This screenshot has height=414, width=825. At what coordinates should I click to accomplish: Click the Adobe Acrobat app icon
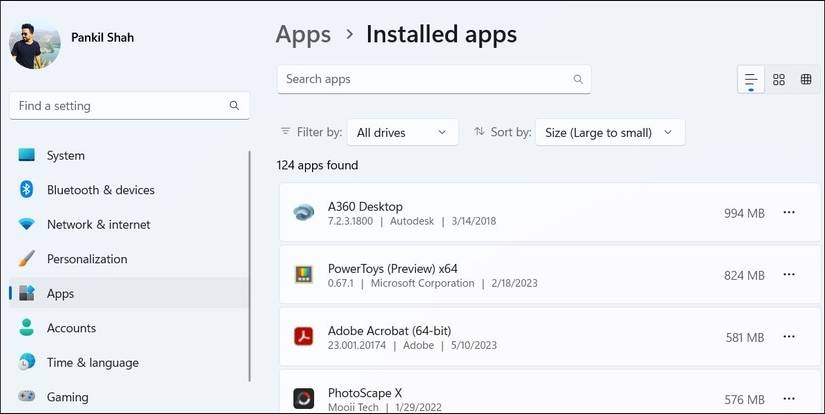point(304,337)
